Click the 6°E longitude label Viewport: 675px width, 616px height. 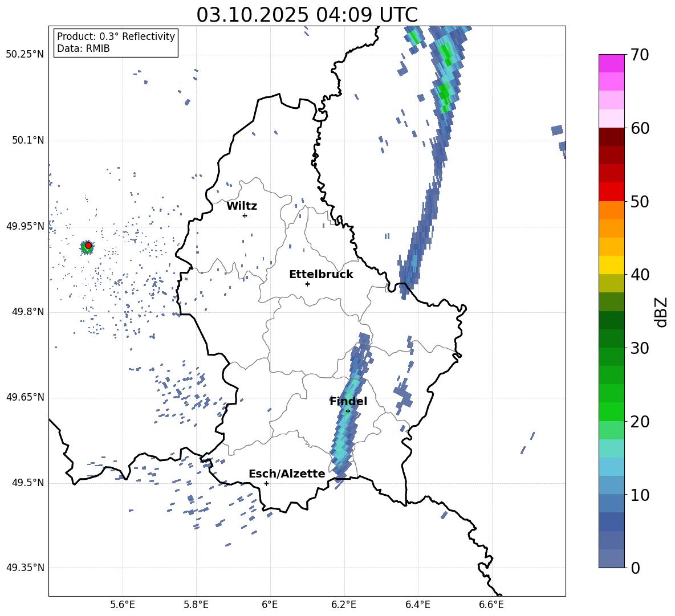[x=270, y=605]
